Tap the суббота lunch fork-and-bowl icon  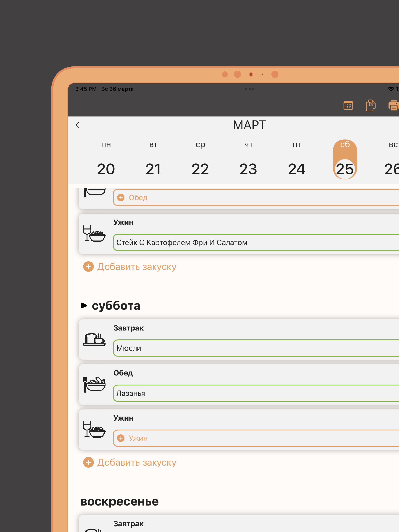94,384
